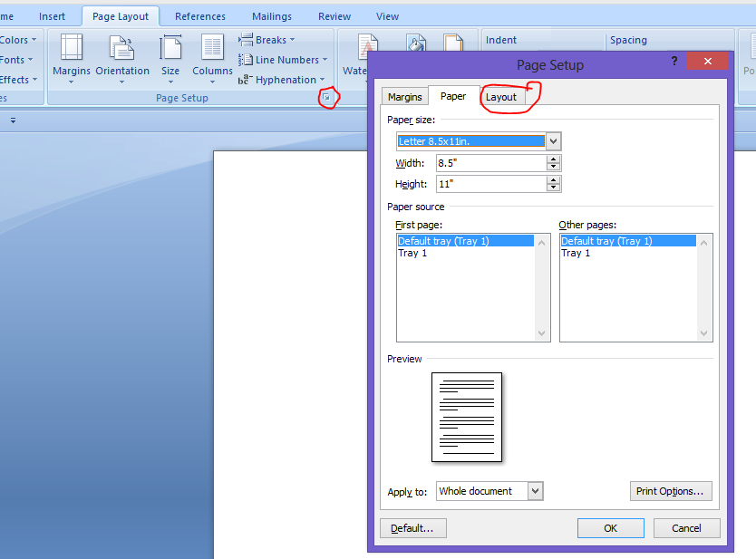
Task: Select Tray 1 in Other pages list
Action: point(576,254)
